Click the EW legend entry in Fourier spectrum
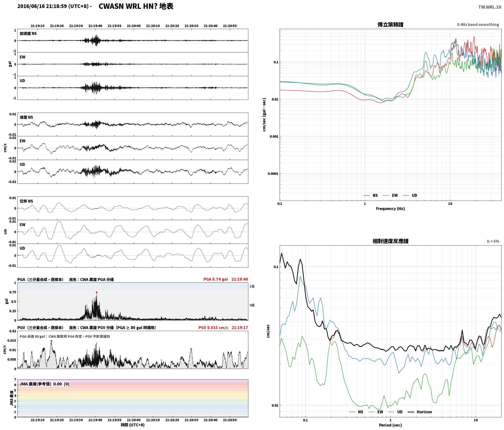 (390, 195)
